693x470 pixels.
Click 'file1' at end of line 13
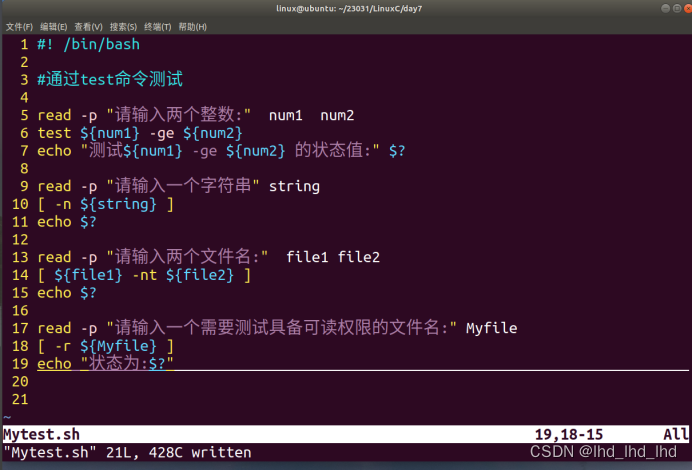(x=307, y=257)
